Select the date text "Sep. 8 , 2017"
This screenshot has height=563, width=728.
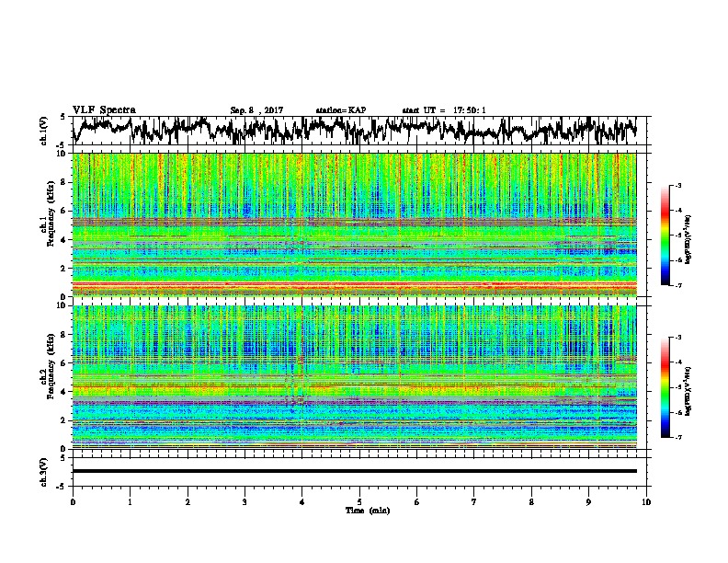(256, 110)
